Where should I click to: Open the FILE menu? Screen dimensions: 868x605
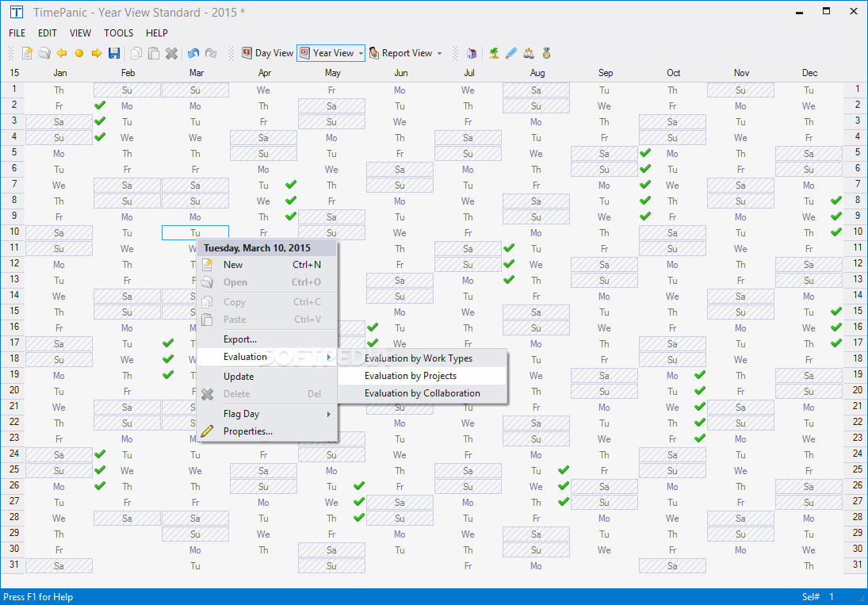click(17, 33)
